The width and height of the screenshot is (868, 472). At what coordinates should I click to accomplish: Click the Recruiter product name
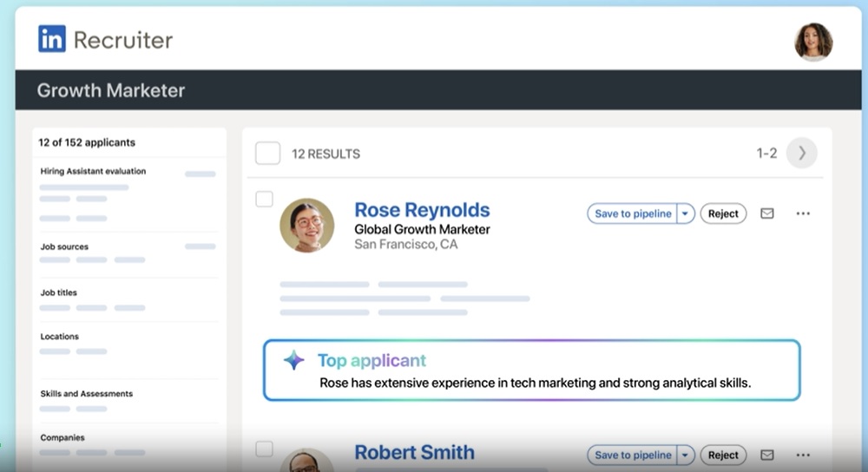point(123,40)
